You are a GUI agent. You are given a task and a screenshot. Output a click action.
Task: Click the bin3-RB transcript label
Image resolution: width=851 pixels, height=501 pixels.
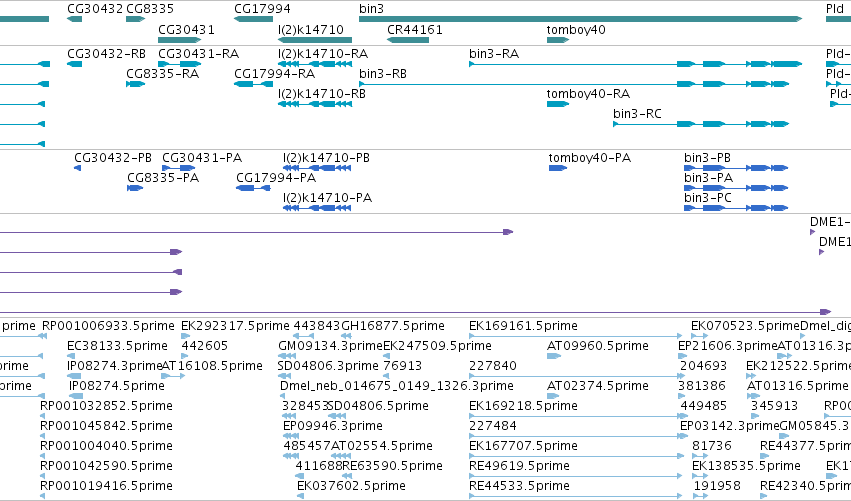[383, 74]
